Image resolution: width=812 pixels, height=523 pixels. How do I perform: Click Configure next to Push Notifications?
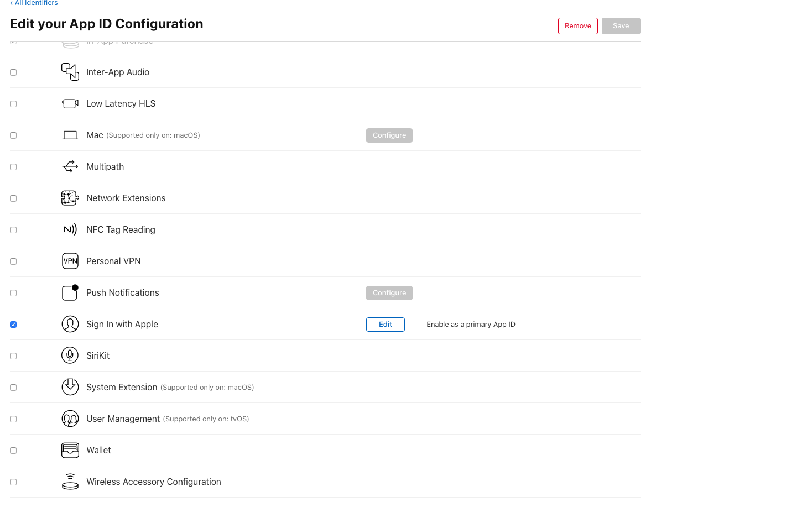pyautogui.click(x=389, y=293)
